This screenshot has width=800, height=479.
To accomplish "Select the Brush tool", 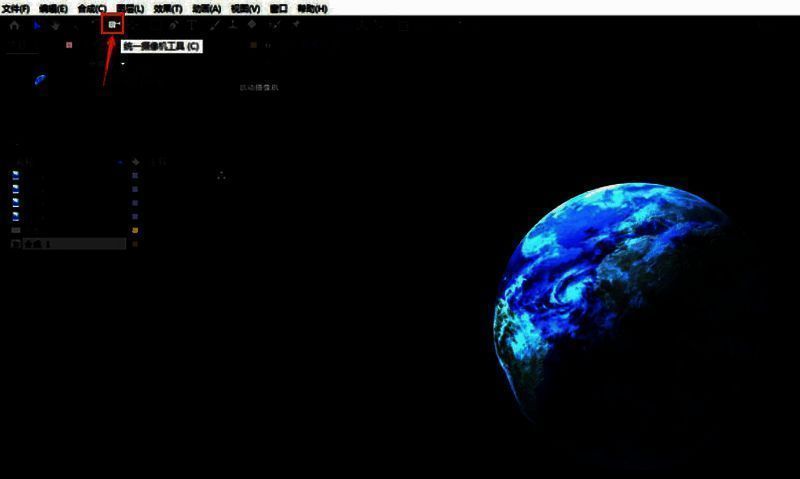I will (x=213, y=25).
